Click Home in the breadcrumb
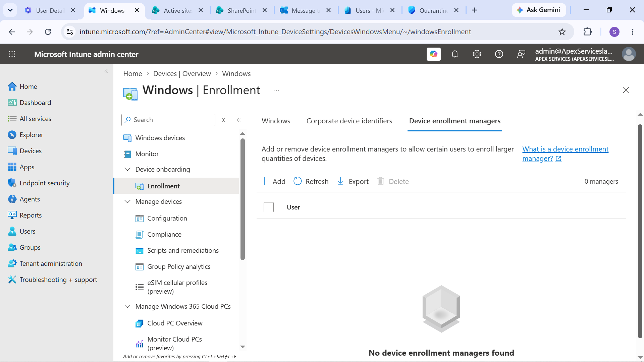Screen dimensions: 644x362 coord(132,74)
